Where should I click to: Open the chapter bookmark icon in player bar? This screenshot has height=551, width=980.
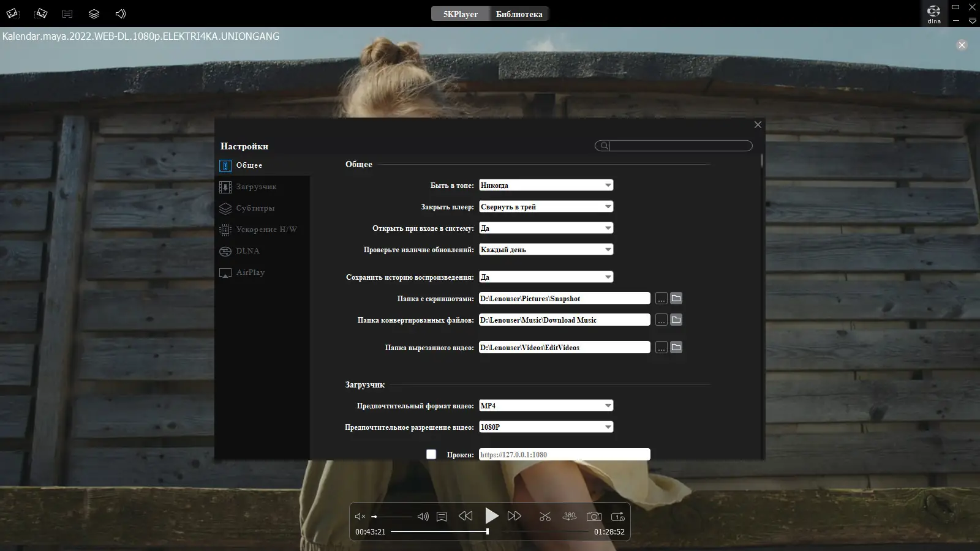[442, 516]
